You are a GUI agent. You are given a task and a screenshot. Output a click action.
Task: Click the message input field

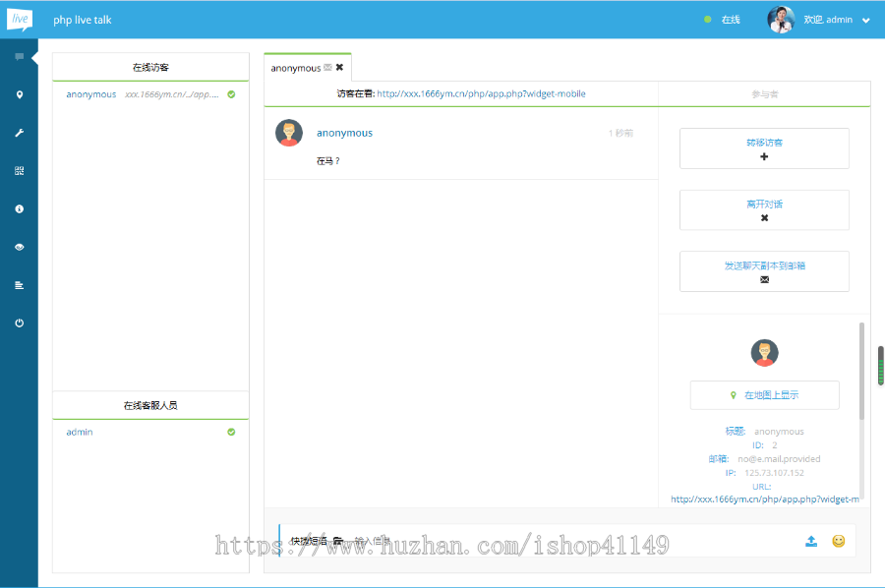tap(575, 541)
